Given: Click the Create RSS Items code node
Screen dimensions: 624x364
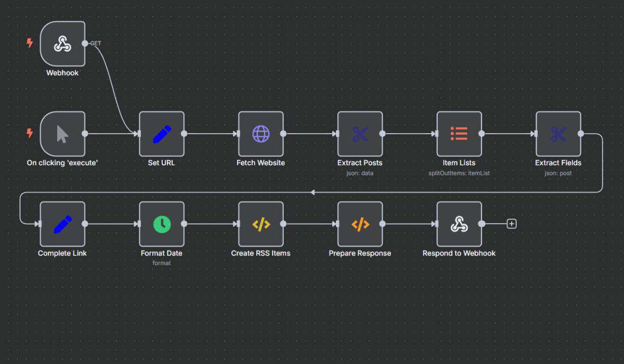Looking at the screenshot, I should click(x=261, y=224).
